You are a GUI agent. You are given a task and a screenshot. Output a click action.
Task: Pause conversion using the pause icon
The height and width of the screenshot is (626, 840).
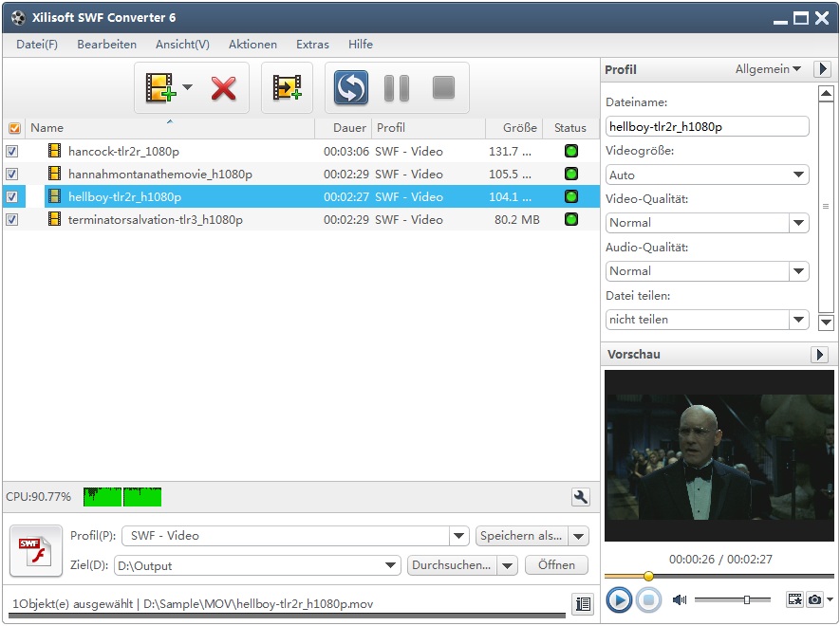tap(397, 88)
